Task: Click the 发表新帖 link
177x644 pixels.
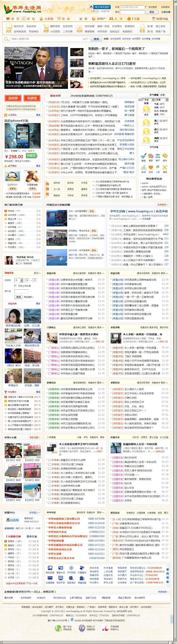Action: coord(162,205)
